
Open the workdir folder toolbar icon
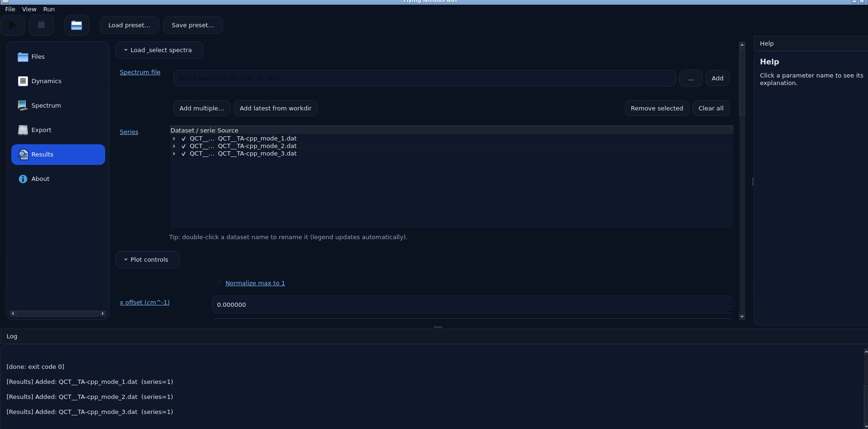point(77,25)
